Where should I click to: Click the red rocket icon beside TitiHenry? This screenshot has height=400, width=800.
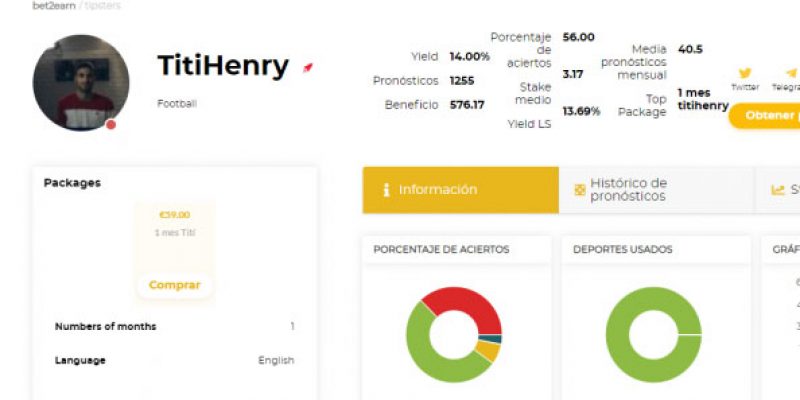308,67
